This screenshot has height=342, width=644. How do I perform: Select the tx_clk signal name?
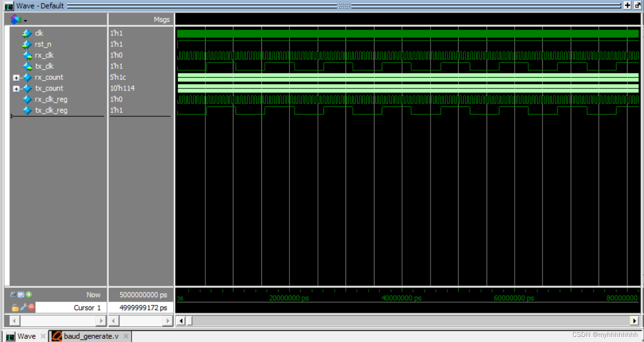coord(44,66)
